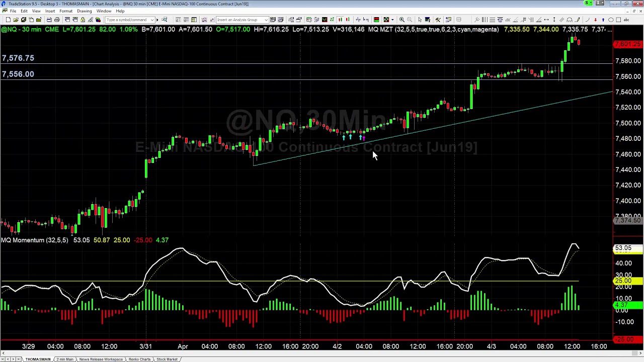The width and height of the screenshot is (644, 362).
Task: Open the Window menu
Action: pyautogui.click(x=104, y=11)
